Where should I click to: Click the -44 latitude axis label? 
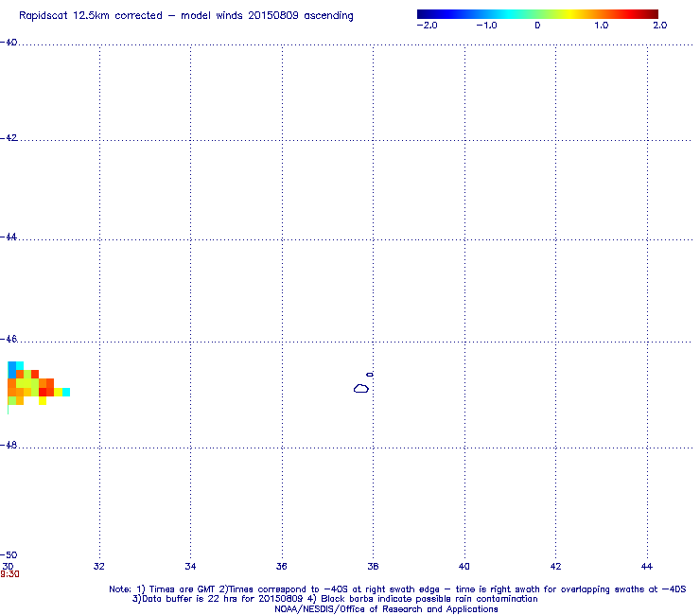pyautogui.click(x=9, y=237)
